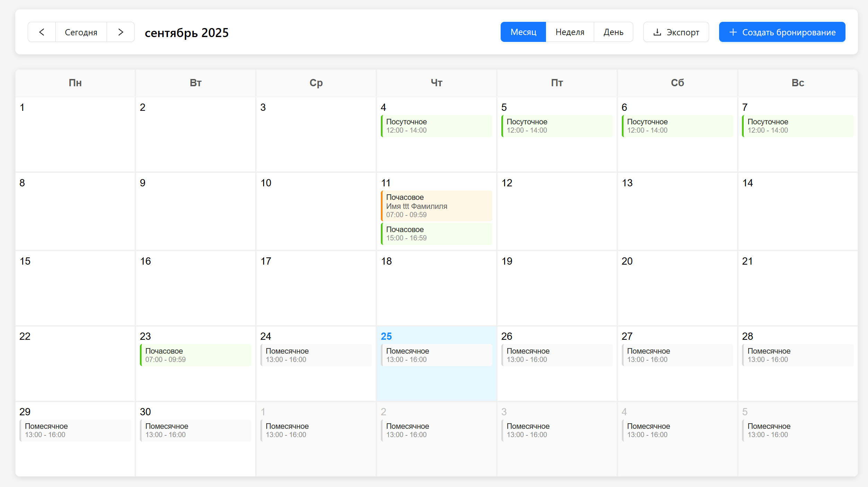The width and height of the screenshot is (868, 487).
Task: Switch to Неделя view tab
Action: [x=570, y=32]
